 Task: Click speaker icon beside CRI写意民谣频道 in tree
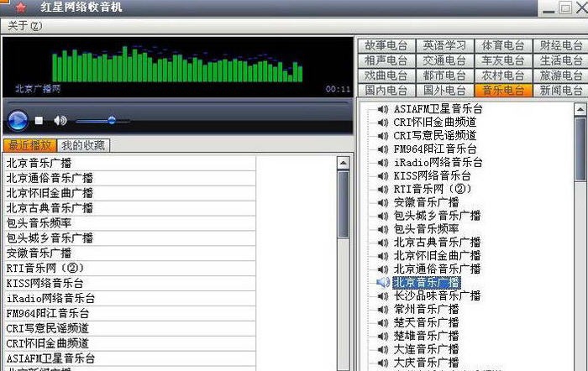click(382, 136)
